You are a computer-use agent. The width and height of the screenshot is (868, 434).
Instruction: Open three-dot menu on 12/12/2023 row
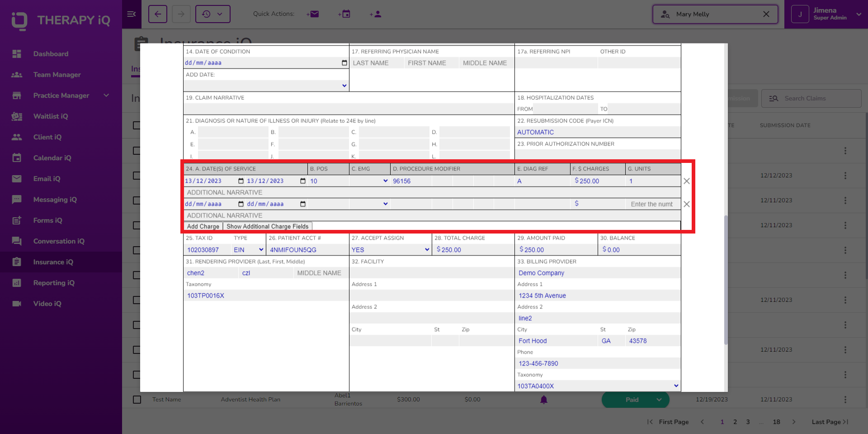click(845, 176)
